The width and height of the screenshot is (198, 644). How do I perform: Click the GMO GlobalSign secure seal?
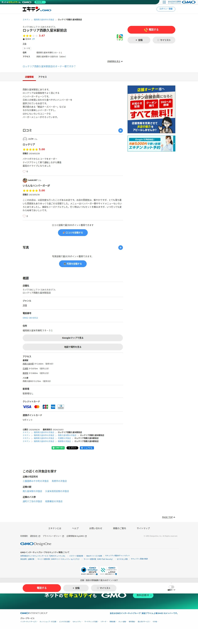click(x=89, y=571)
